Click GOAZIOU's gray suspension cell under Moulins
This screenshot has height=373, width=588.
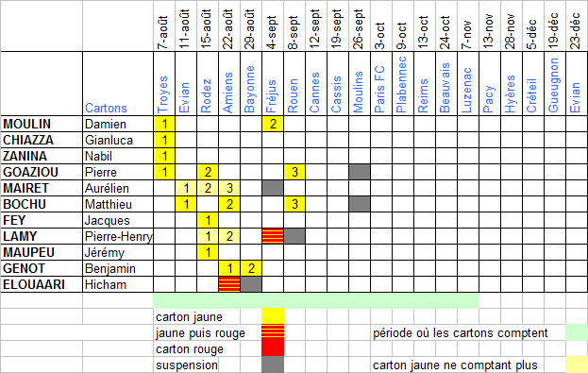(360, 172)
